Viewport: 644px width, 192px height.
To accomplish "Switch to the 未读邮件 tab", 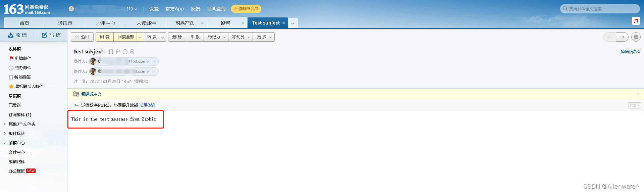I will (x=146, y=23).
